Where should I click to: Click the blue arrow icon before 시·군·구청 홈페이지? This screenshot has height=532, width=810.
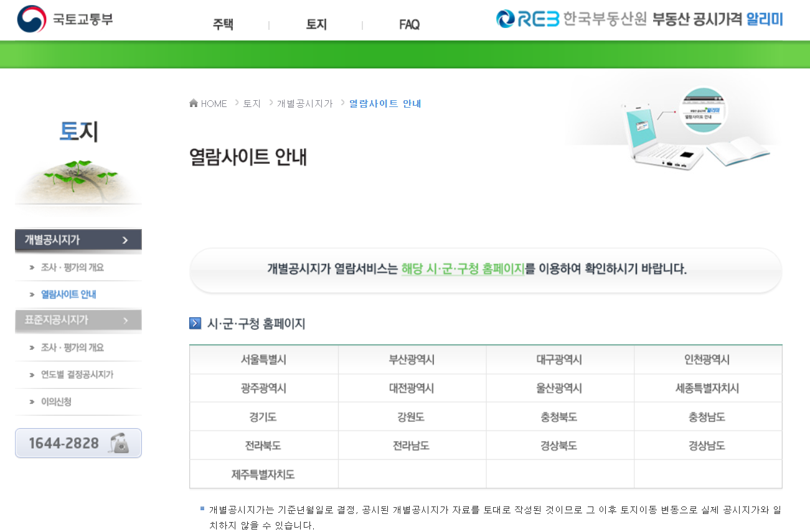click(194, 324)
